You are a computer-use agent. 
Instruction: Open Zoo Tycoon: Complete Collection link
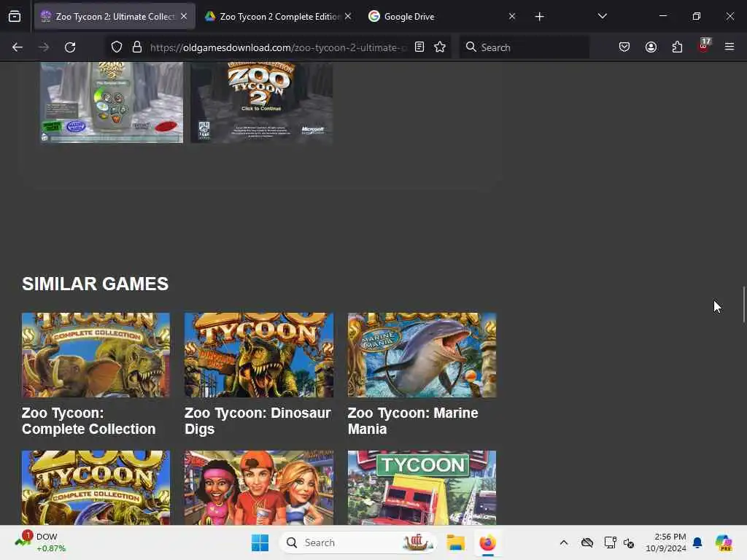click(88, 421)
